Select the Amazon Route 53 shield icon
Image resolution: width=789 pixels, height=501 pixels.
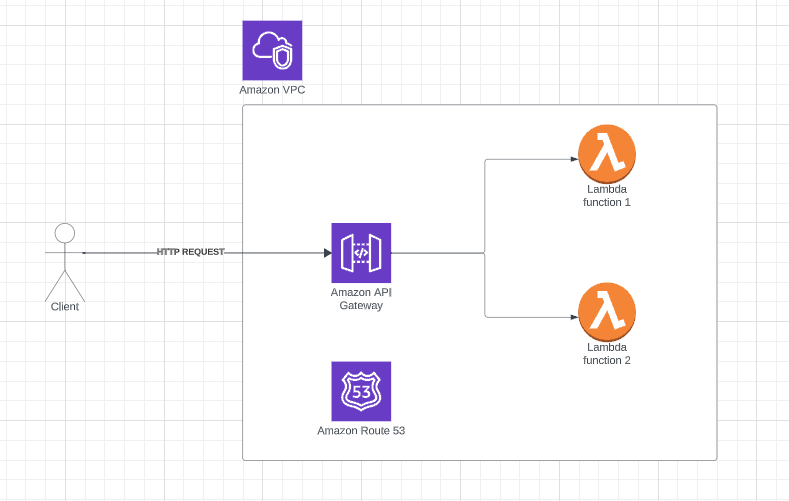pos(361,391)
